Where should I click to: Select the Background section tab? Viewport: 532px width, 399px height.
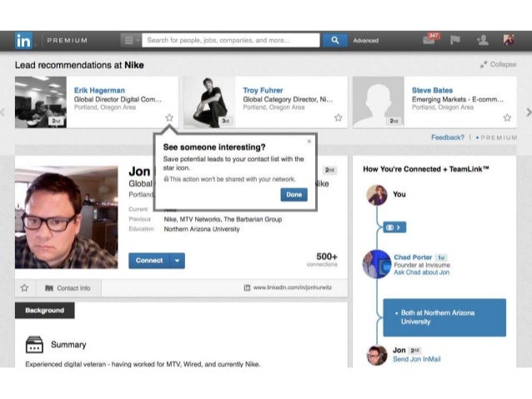(45, 310)
